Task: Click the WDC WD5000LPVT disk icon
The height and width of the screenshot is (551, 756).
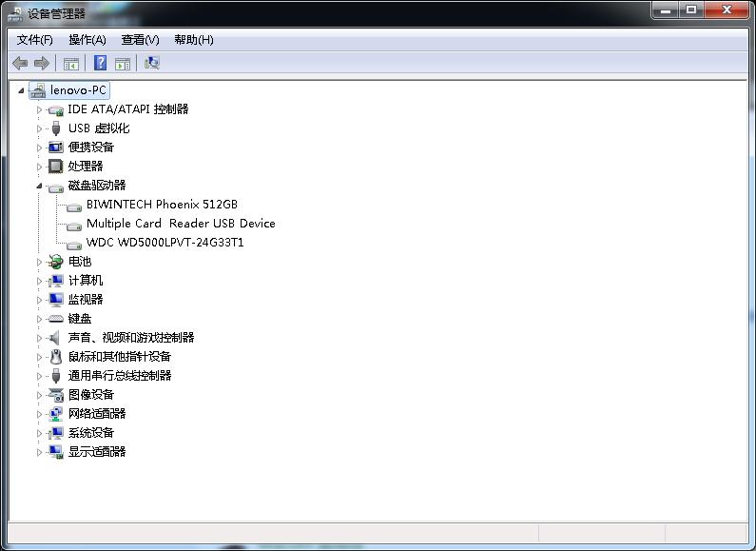Action: click(x=74, y=245)
